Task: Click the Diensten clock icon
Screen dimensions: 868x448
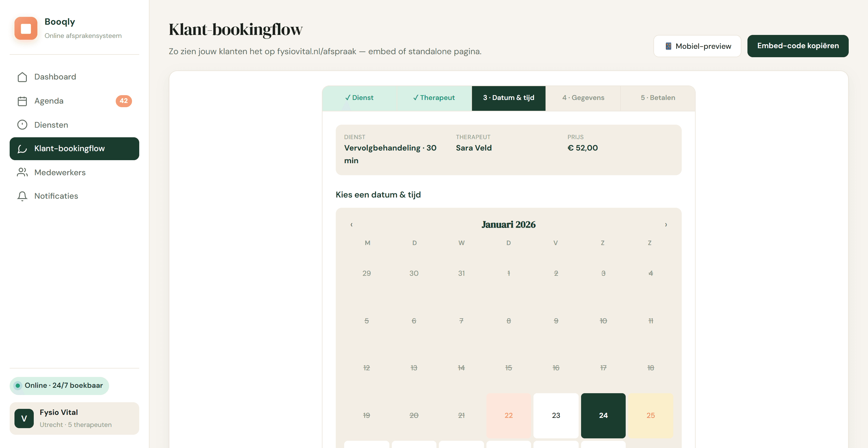Action: coord(22,125)
